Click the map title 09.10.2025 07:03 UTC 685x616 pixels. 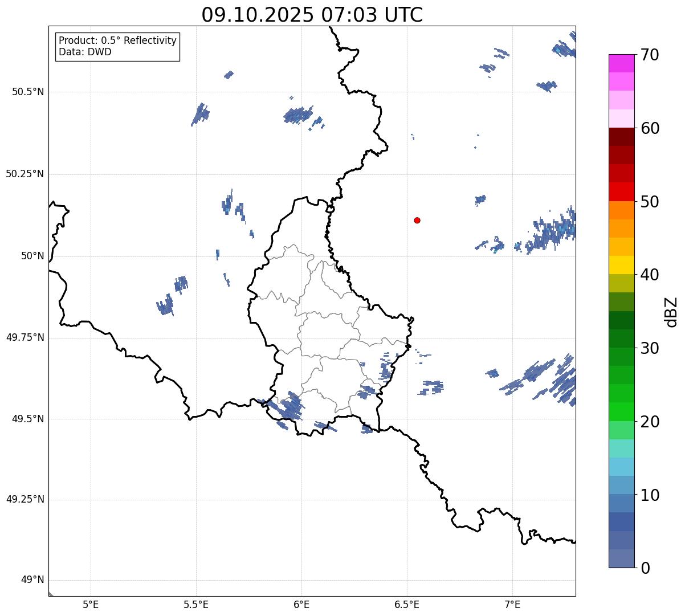coord(312,15)
